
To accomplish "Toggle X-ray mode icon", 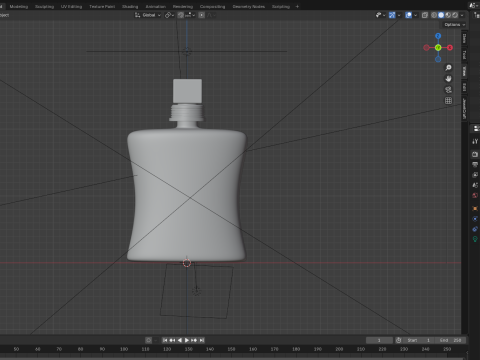I will 425,15.
